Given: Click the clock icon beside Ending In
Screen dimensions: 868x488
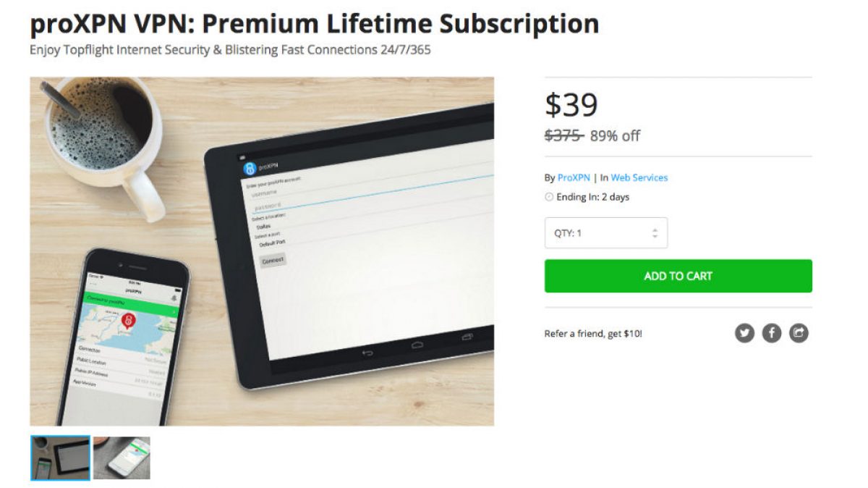Looking at the screenshot, I should click(x=549, y=197).
